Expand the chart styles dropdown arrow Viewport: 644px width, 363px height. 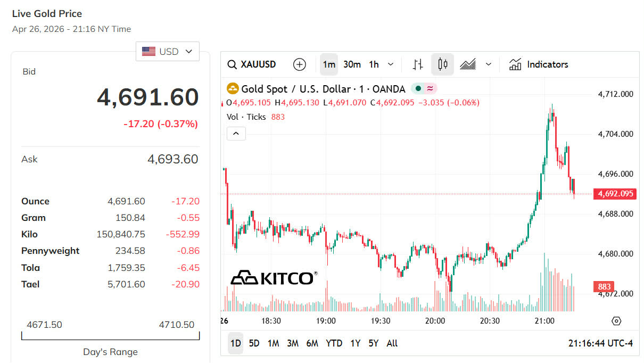(489, 64)
